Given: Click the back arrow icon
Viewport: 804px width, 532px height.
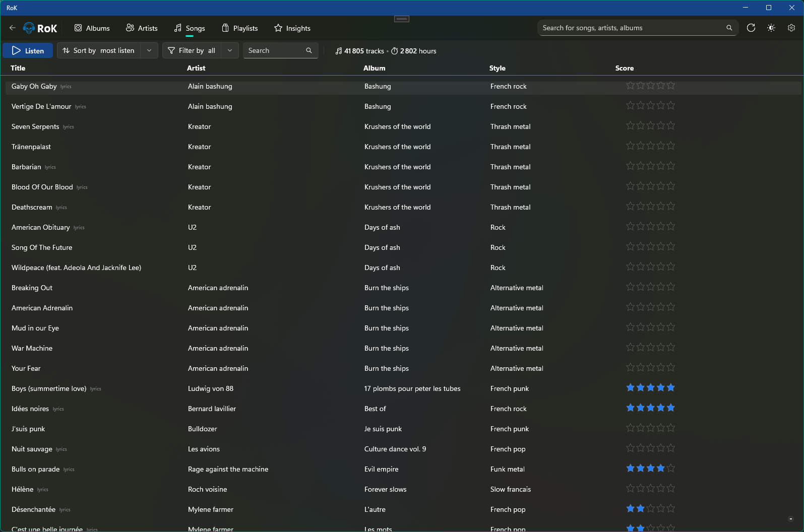Looking at the screenshot, I should coord(12,28).
